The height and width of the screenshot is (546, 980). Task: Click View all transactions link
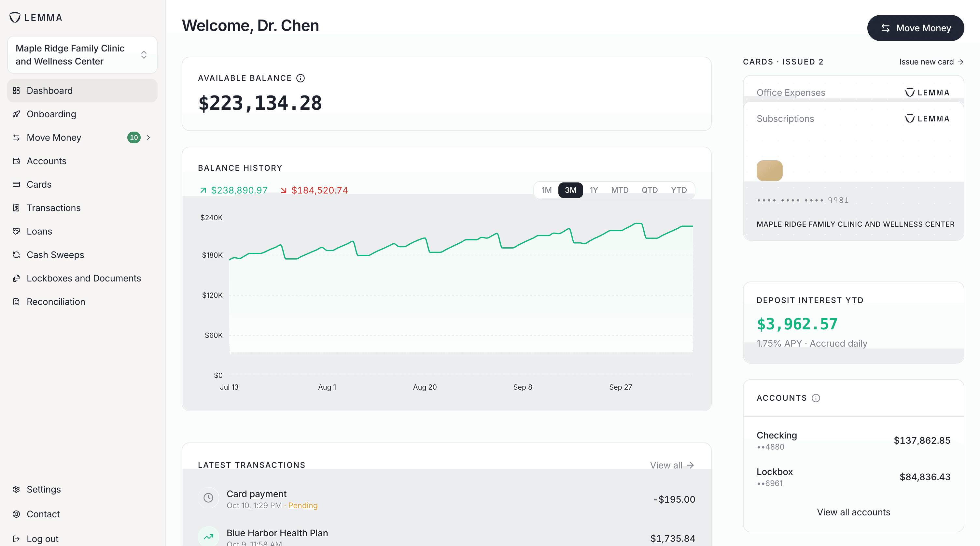tap(672, 465)
